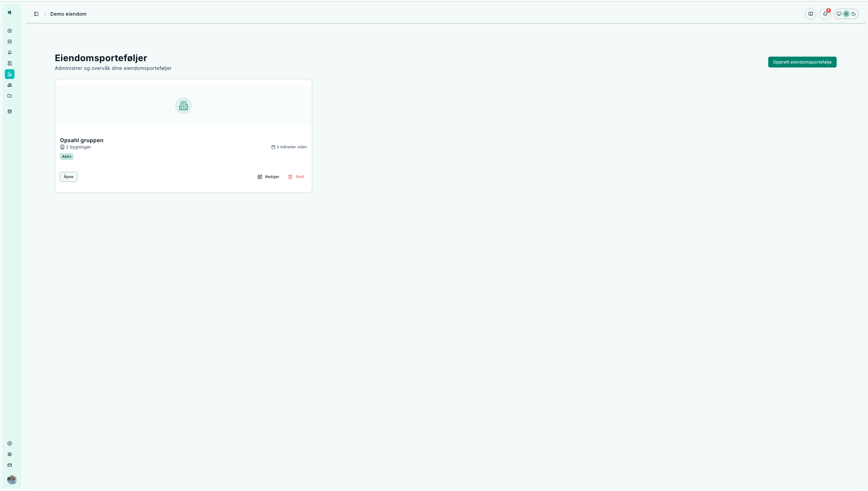Open the folder icon in sidebar
Image resolution: width=868 pixels, height=491 pixels.
9,96
